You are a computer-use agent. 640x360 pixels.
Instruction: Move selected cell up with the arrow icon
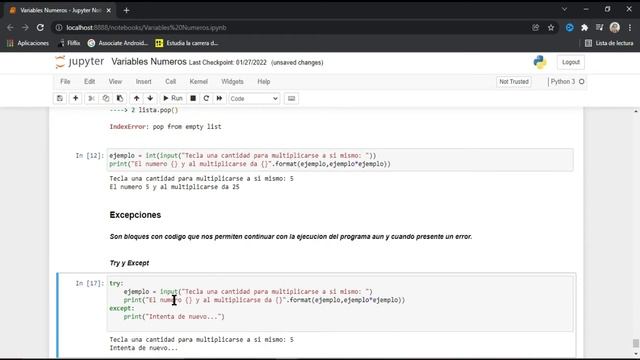[136, 98]
